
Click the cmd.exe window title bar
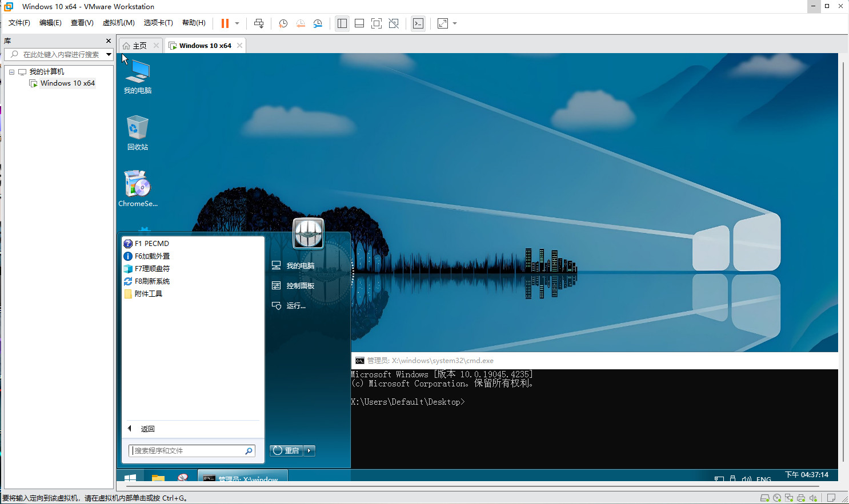594,361
